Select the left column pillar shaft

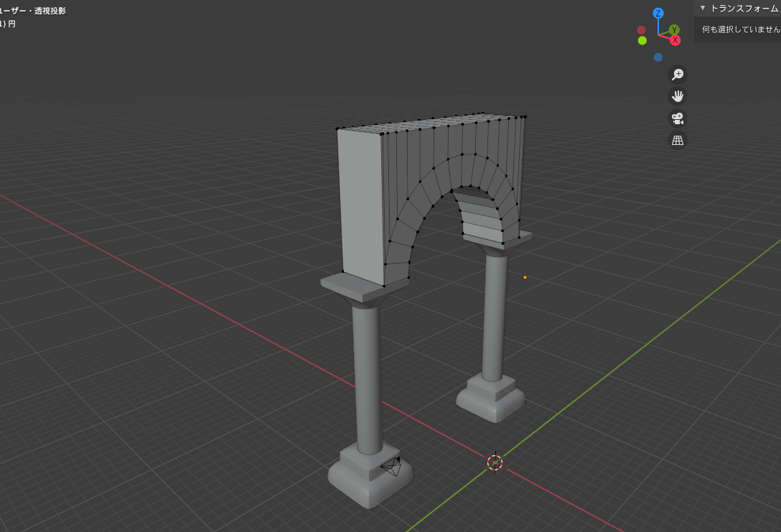(368, 378)
